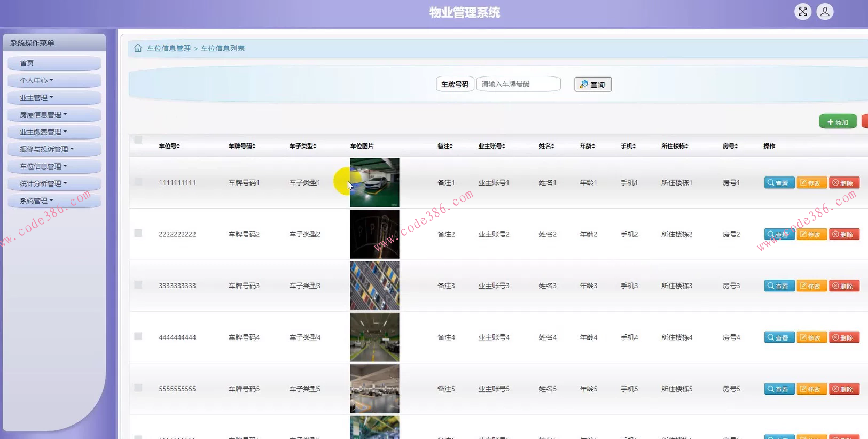Expand the 车位信息管理 sidebar menu
The image size is (868, 439).
click(54, 166)
